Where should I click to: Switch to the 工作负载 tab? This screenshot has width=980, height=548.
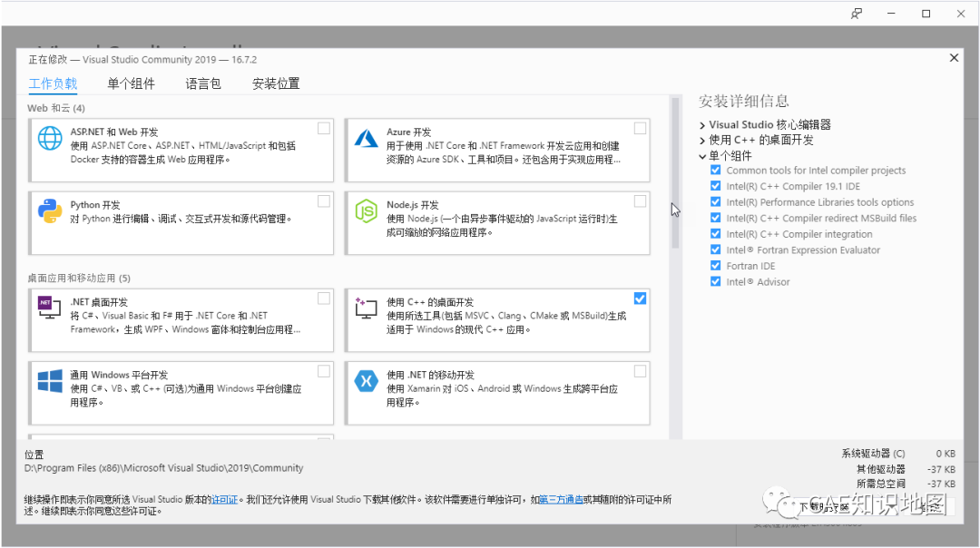tap(54, 83)
